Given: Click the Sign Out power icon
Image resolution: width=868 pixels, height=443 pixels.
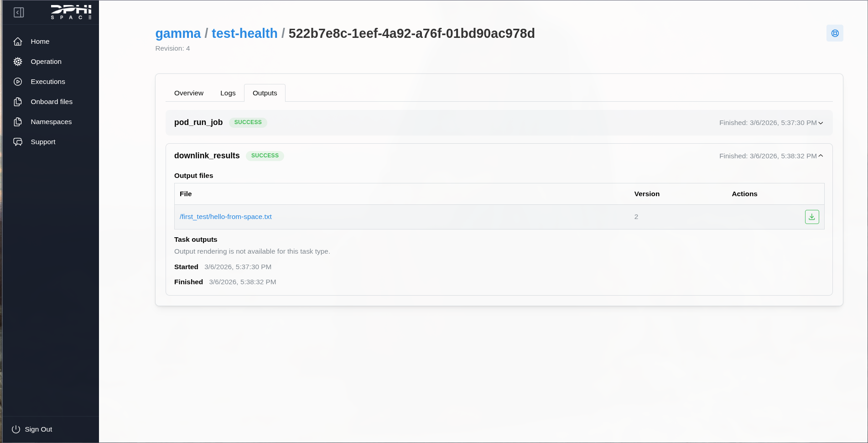Looking at the screenshot, I should [16, 429].
